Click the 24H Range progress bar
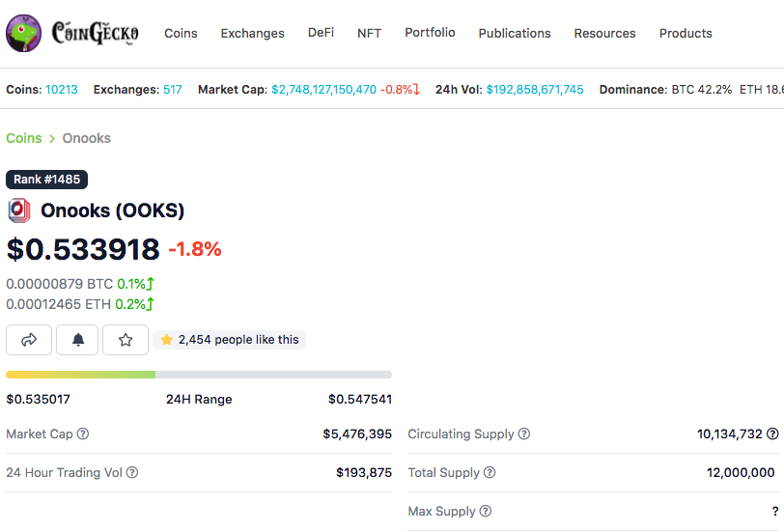 (199, 375)
